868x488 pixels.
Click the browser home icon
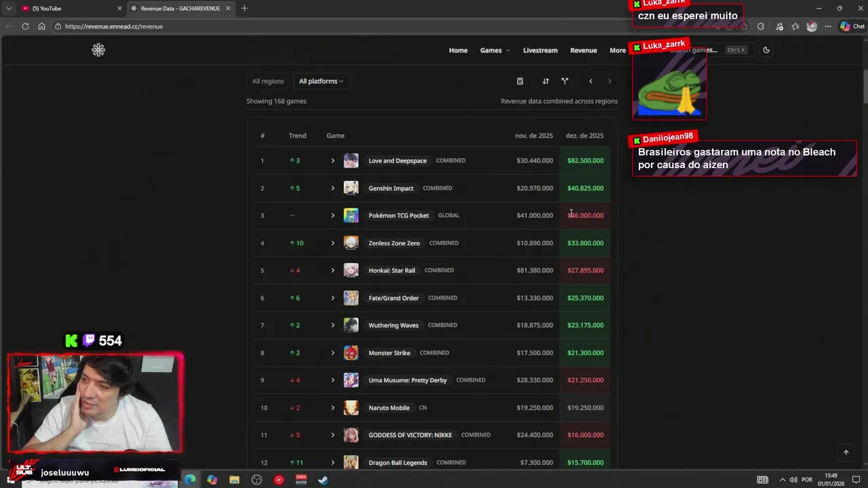coord(41,26)
